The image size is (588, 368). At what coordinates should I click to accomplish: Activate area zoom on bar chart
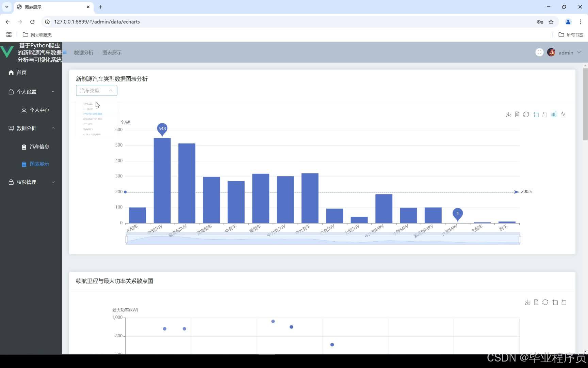[x=536, y=114]
